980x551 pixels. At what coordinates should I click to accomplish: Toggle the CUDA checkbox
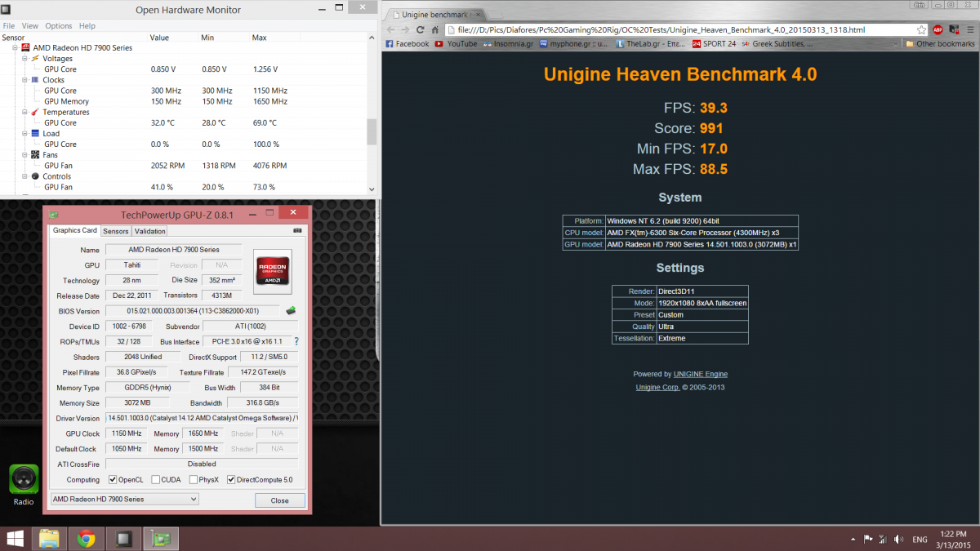click(155, 480)
